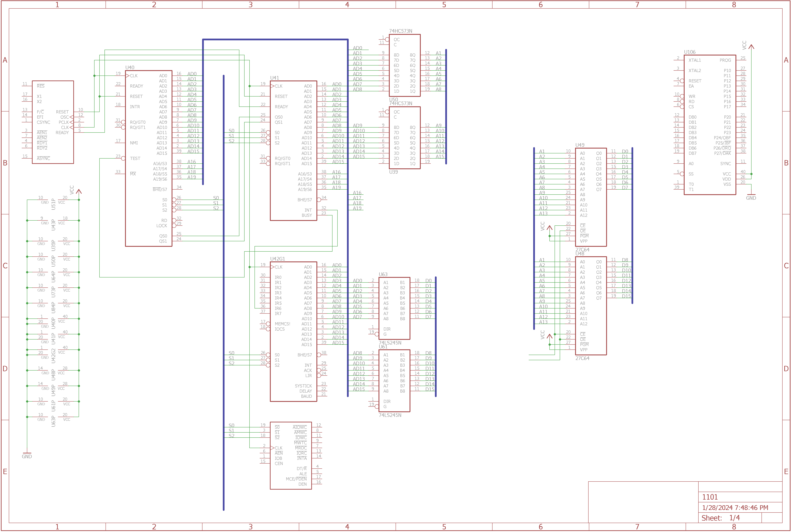Click the top 74HC573N latch label
Viewport: 791px width, 532px height.
tap(400, 31)
